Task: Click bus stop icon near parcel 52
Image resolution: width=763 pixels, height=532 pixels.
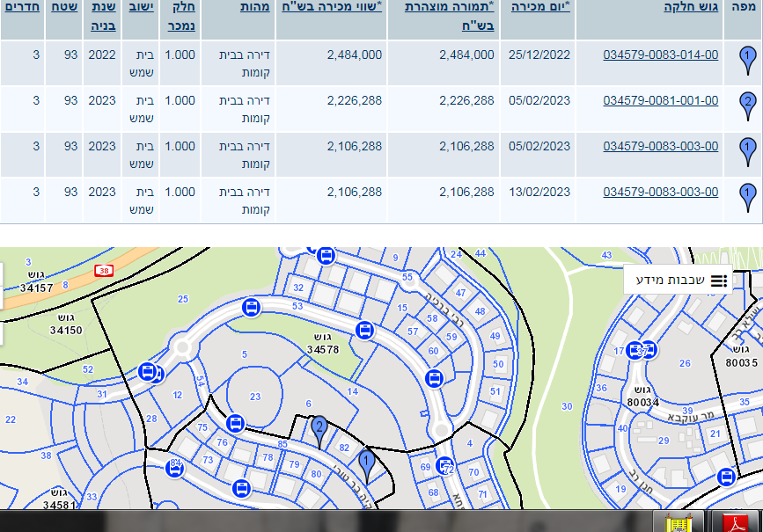Action: point(148,372)
